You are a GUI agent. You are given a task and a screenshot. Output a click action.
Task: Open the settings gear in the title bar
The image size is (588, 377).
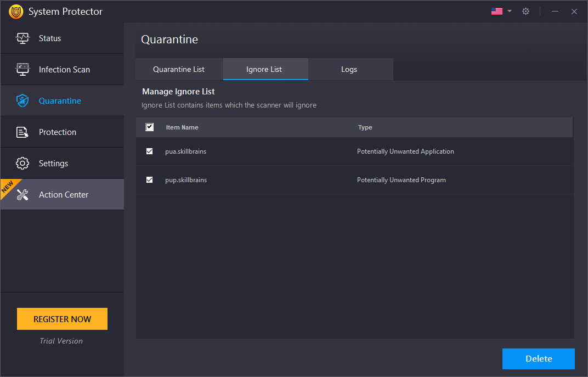525,11
